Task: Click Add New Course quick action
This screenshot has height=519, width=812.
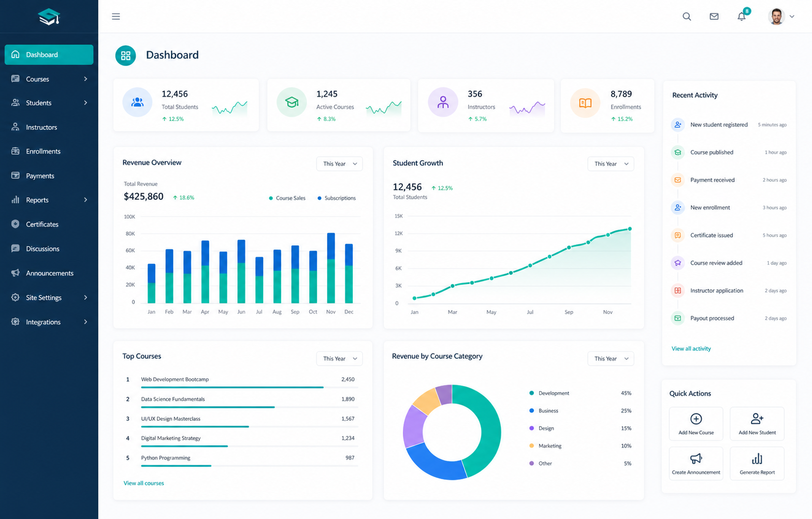Action: [x=696, y=424]
